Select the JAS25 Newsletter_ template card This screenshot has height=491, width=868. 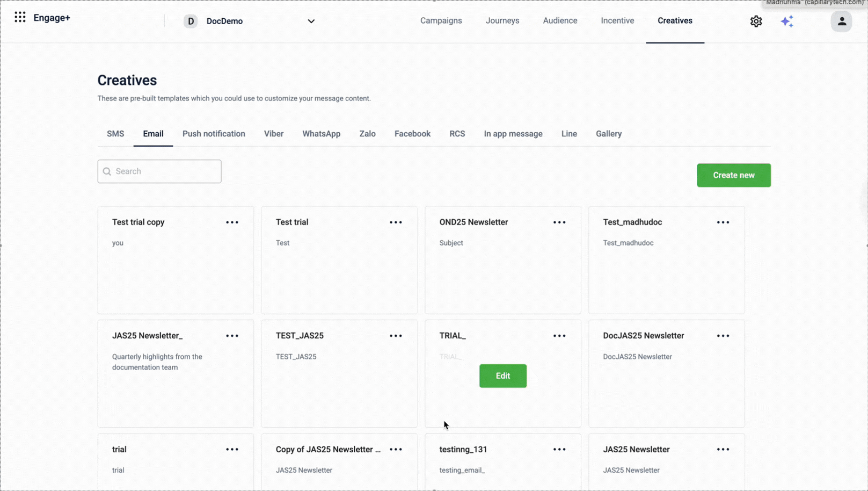tap(176, 374)
